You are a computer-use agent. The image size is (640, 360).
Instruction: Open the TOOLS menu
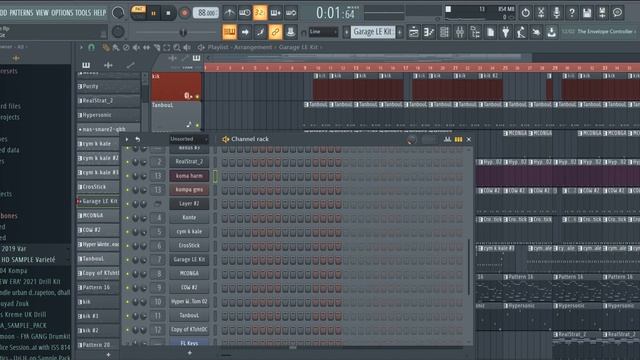83,13
